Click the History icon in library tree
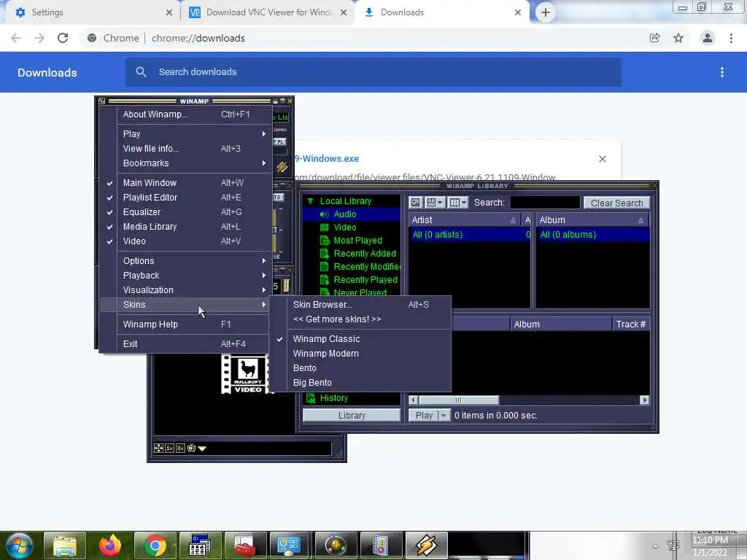Viewport: 747px width, 560px height. [311, 398]
